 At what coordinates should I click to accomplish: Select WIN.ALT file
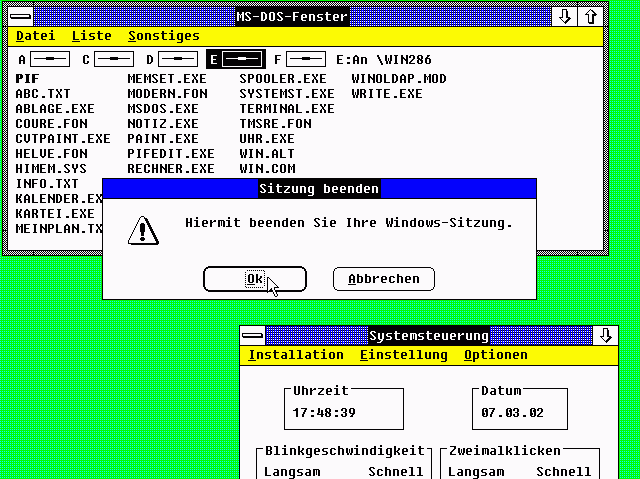click(x=267, y=154)
